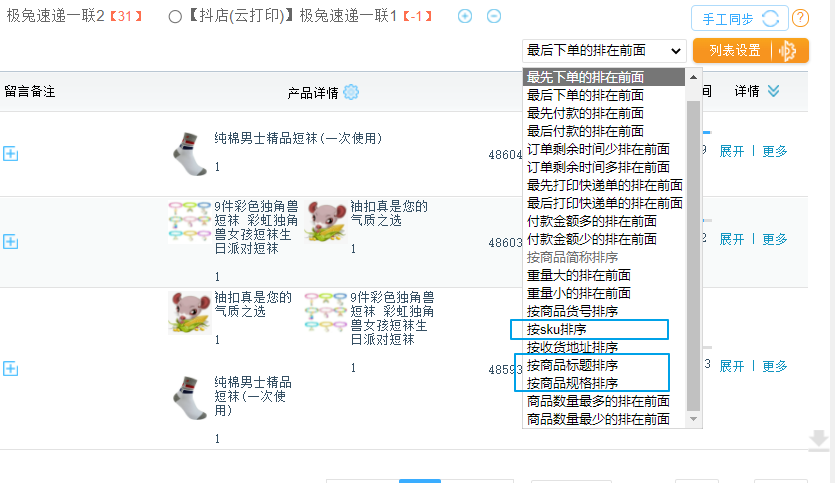835x483 pixels.
Task: Open the 最后下单的排在前面 sort dropdown
Action: [x=604, y=51]
